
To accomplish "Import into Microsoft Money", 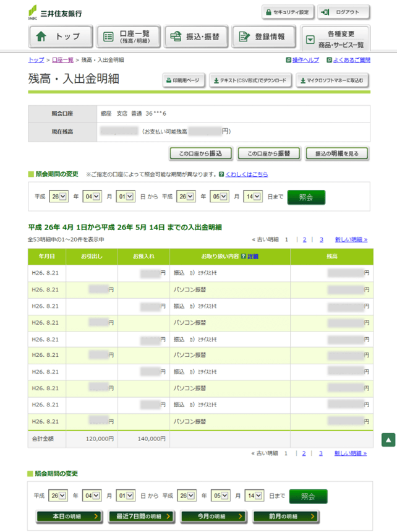I will pyautogui.click(x=333, y=80).
